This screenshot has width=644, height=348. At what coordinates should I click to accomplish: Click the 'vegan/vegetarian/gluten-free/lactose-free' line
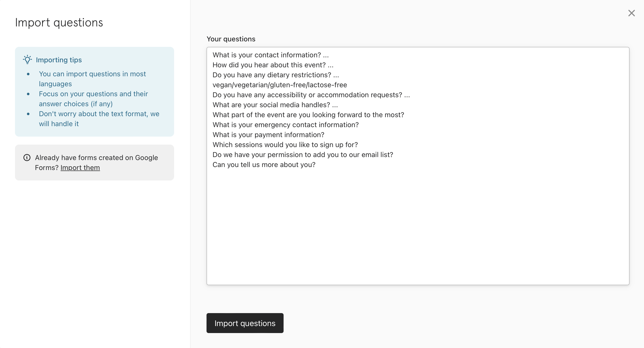280,85
